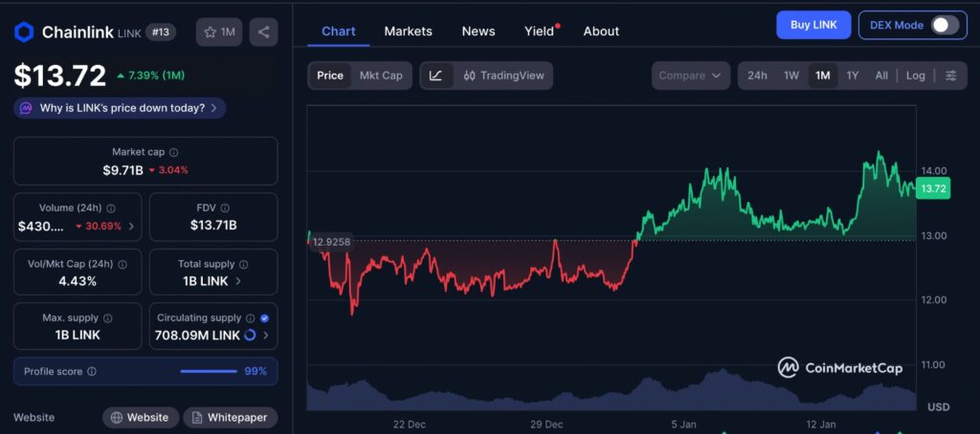Click the $13.71B FDV value
Viewport: 980px width, 434px height.
(x=213, y=226)
